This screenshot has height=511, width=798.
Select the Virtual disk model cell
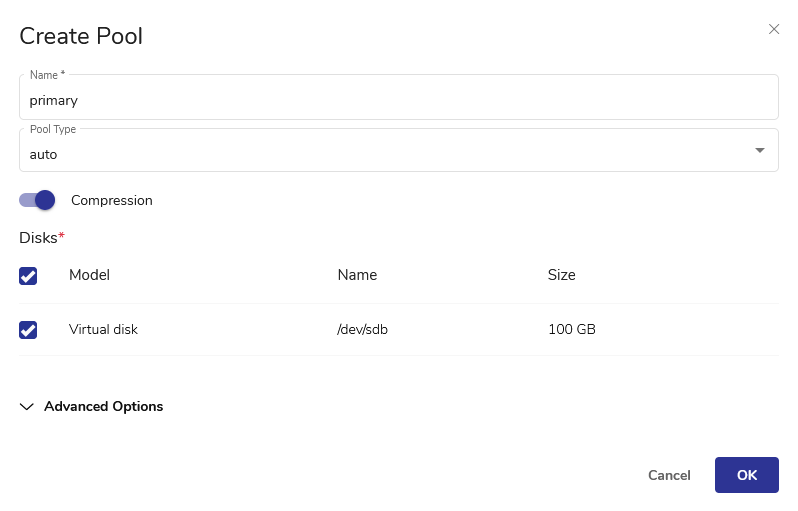point(103,329)
